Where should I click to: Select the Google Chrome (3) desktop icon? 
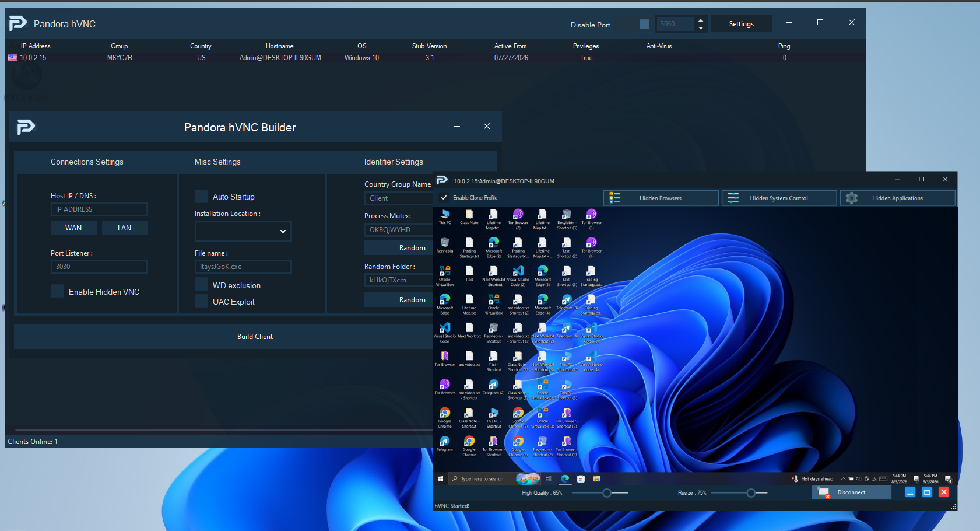pyautogui.click(x=518, y=446)
